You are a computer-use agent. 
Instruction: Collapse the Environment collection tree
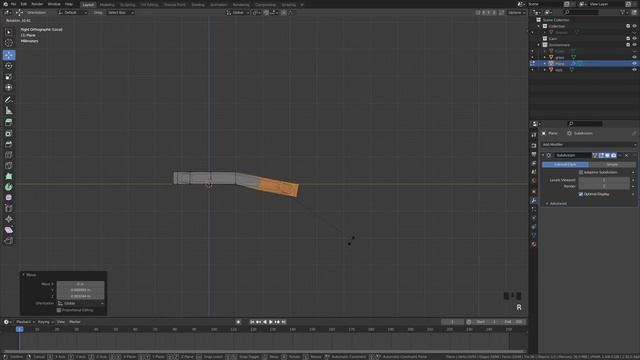[539, 45]
